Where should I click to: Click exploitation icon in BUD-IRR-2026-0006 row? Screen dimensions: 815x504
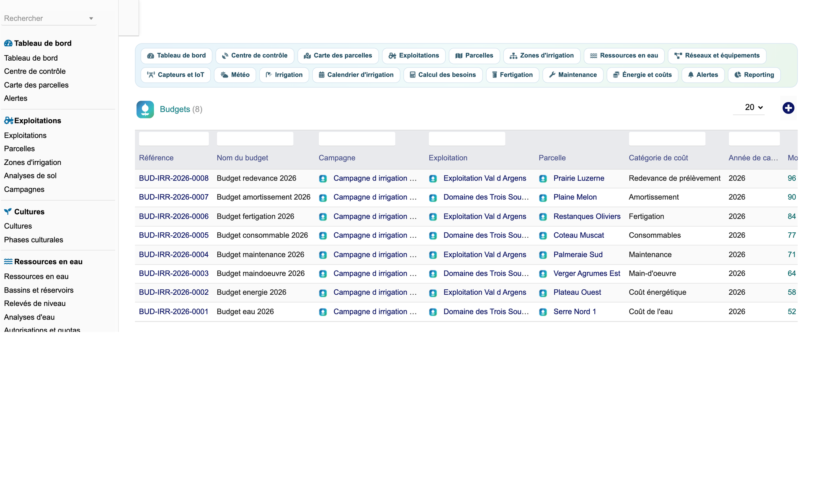433,217
